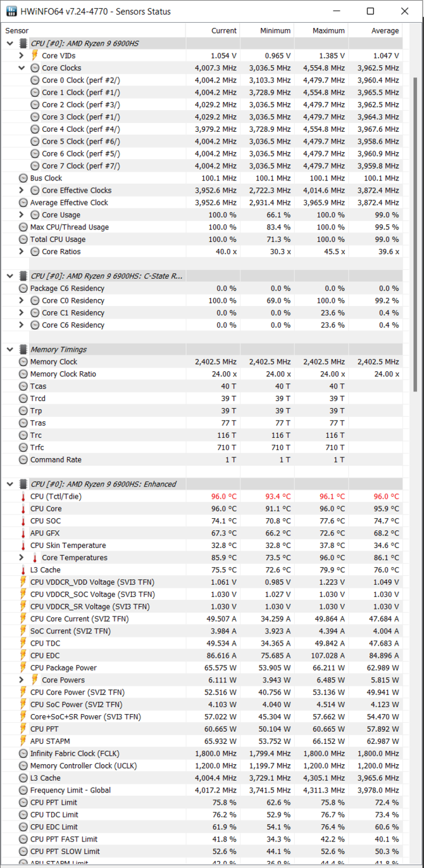
Task: Expand Core C0 Residency
Action: [22, 300]
